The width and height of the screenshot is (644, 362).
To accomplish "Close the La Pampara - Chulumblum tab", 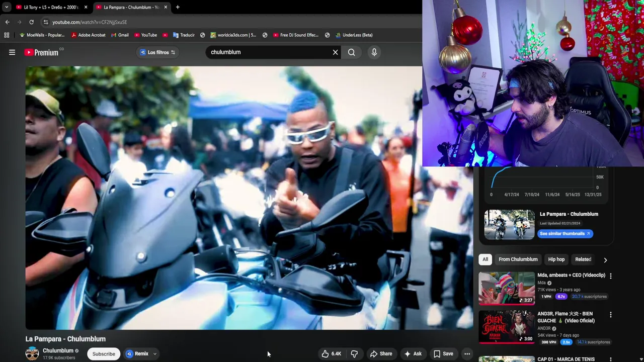I will [x=166, y=7].
